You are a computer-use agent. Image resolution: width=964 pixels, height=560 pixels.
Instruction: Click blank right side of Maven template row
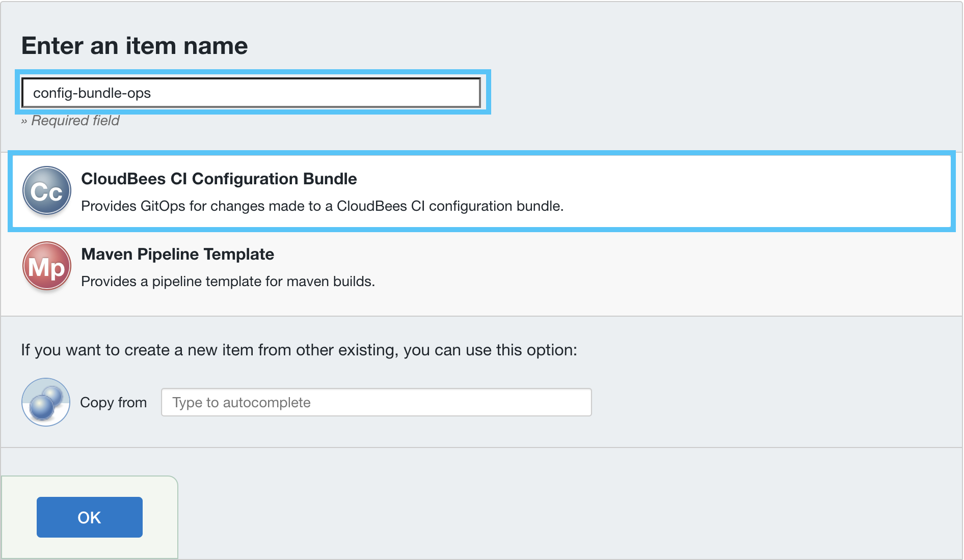[764, 267]
